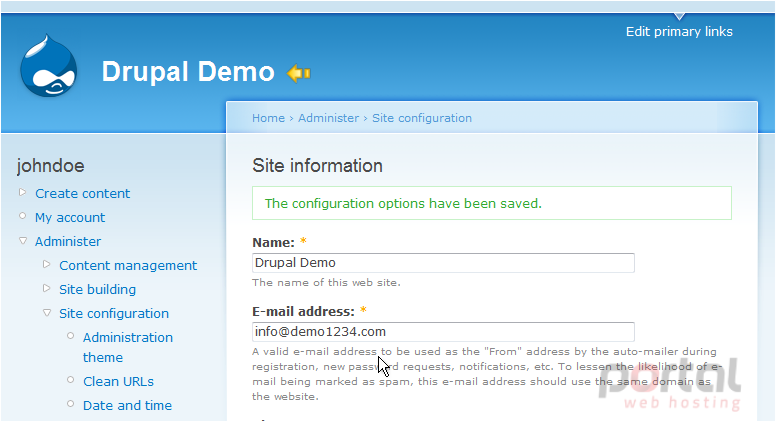Viewport: 776px width, 422px height.
Task: Open the Drupal Demo site title link
Action: click(x=188, y=72)
